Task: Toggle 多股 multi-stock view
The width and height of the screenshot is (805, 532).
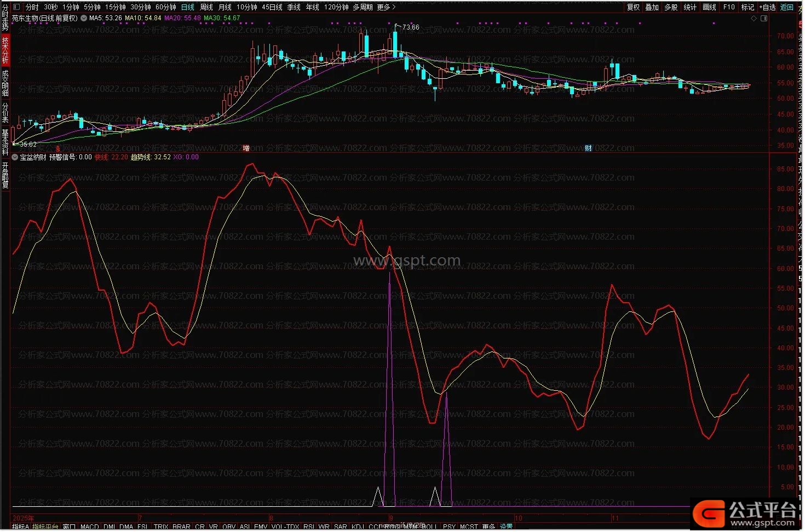Action: coord(671,7)
